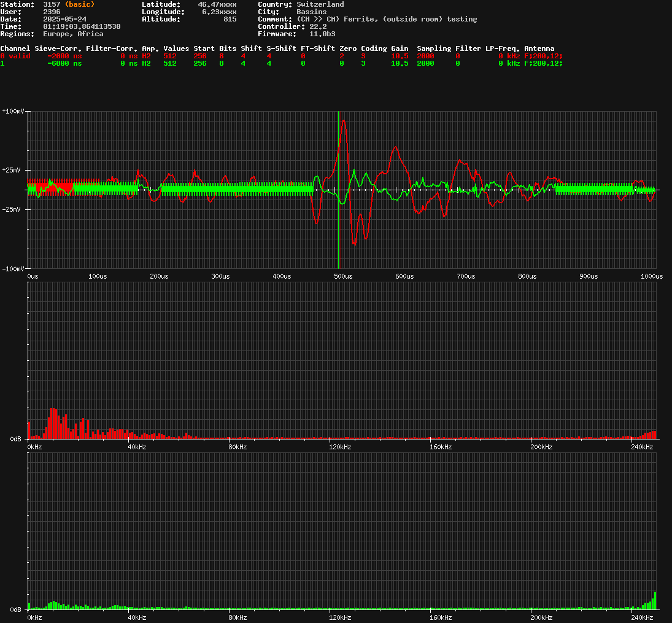
Task: Click the Antenna column header
Action: [x=539, y=48]
